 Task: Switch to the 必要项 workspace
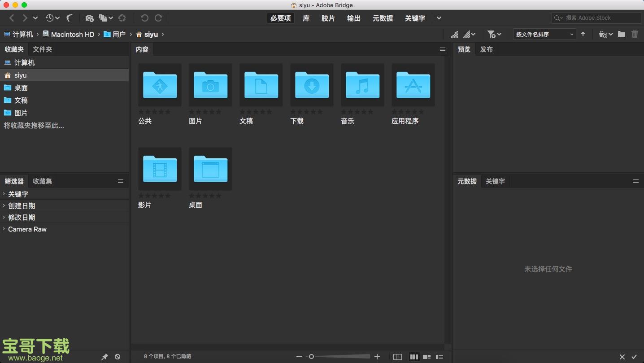point(281,18)
